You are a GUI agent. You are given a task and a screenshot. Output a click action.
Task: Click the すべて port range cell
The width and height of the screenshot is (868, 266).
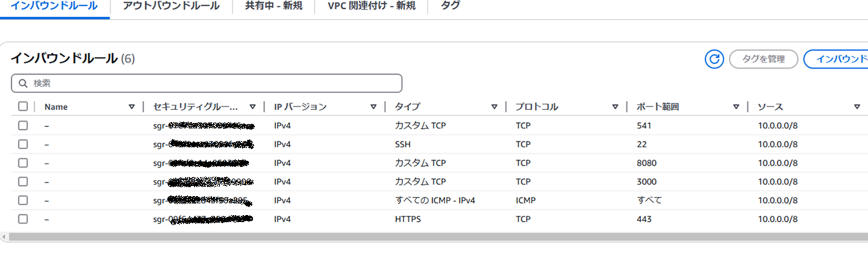point(649,200)
